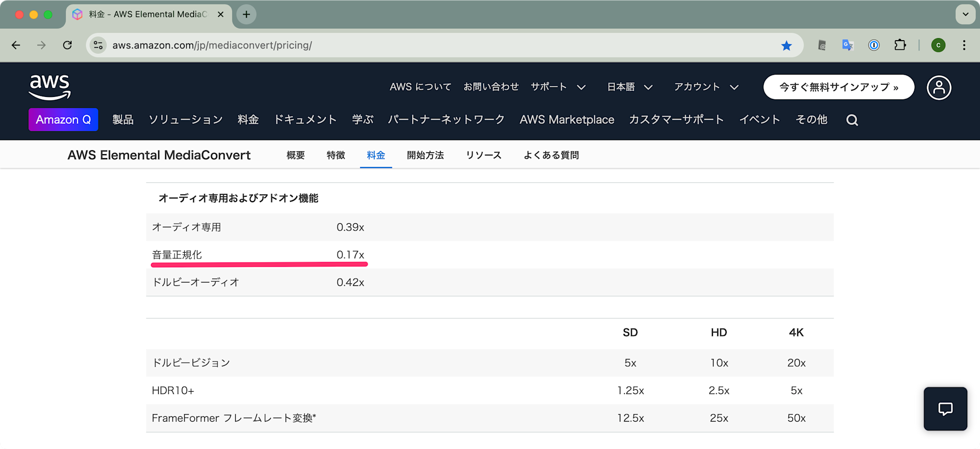Open the イベント menu
This screenshot has width=980, height=449.
pyautogui.click(x=759, y=119)
